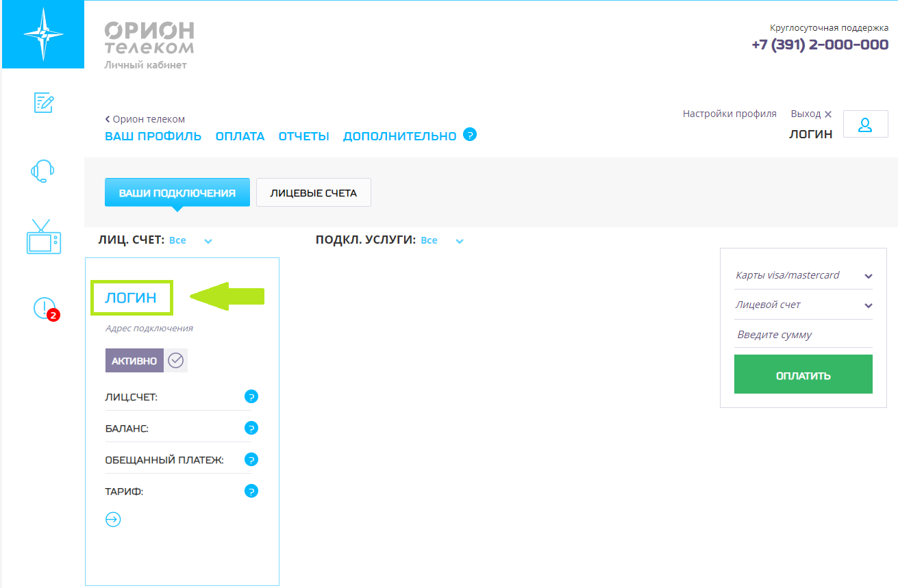The height and width of the screenshot is (588, 898).
Task: Click the Круглосуточная поддержка text
Action: pos(830,28)
